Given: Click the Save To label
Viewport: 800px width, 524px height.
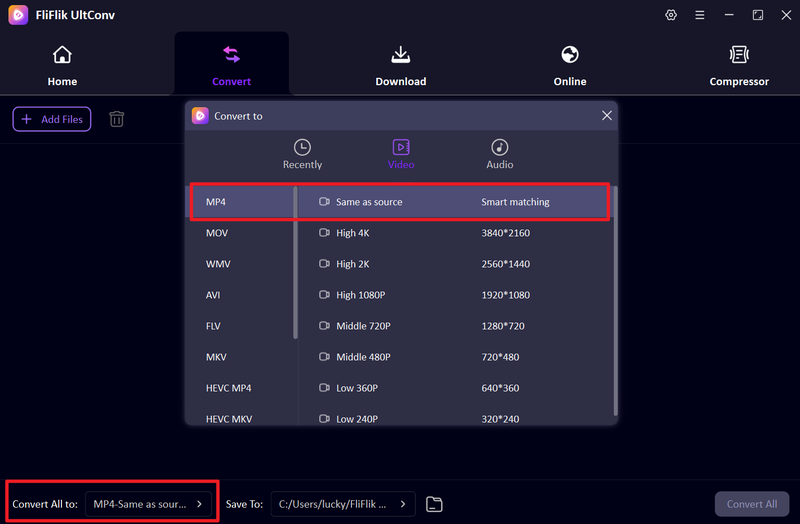Looking at the screenshot, I should click(x=244, y=504).
